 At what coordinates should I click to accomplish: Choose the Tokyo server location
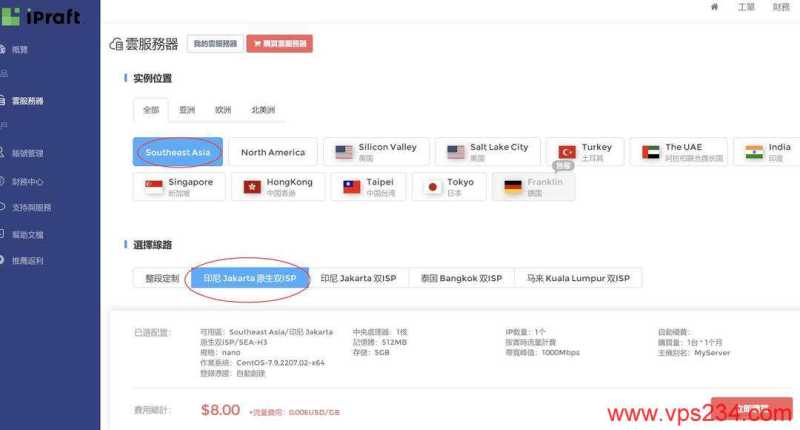tap(447, 187)
